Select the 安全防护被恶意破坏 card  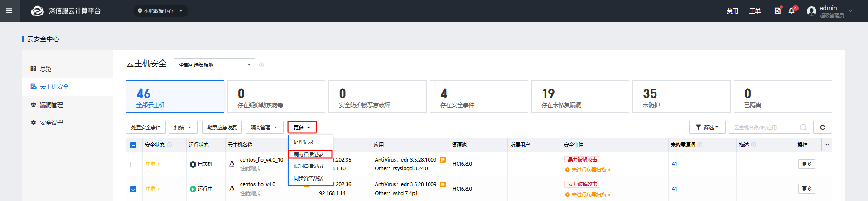point(377,97)
